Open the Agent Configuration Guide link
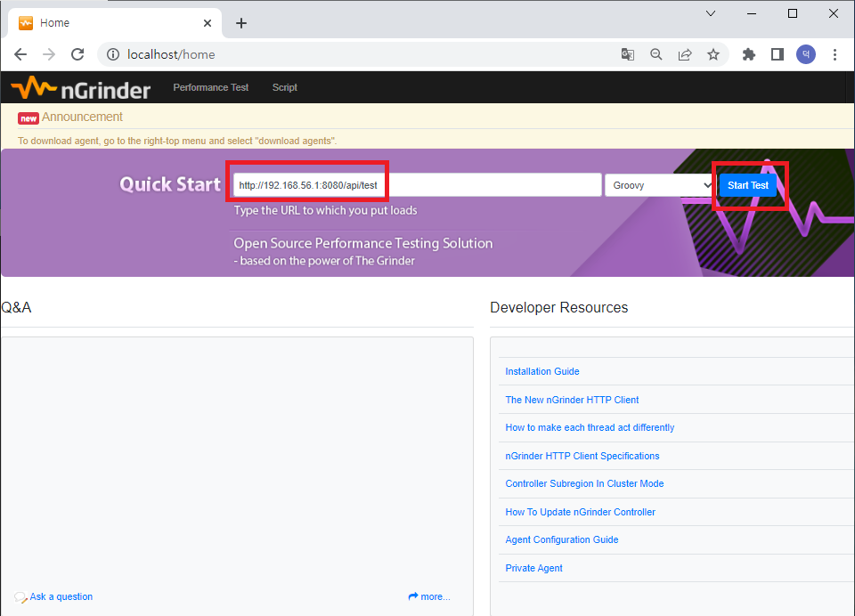855x616 pixels. click(561, 539)
